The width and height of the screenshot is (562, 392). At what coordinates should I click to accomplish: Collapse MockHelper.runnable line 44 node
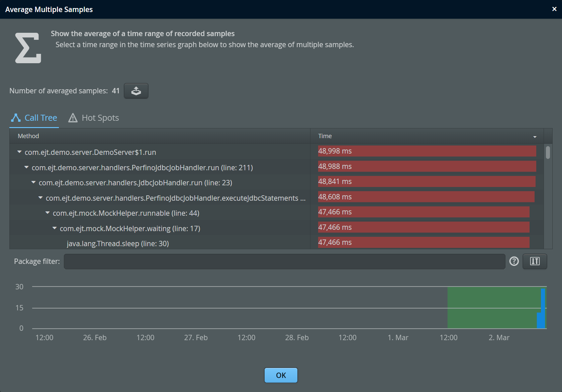(x=48, y=213)
